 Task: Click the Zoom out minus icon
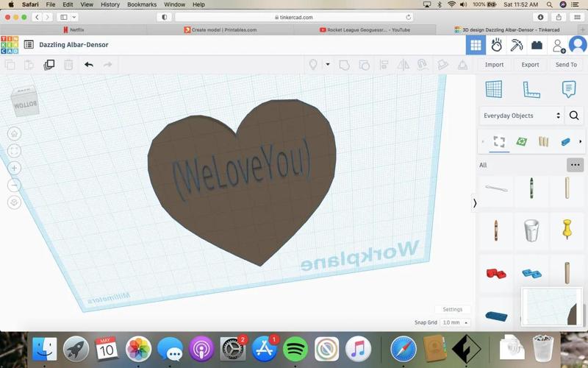(x=14, y=185)
